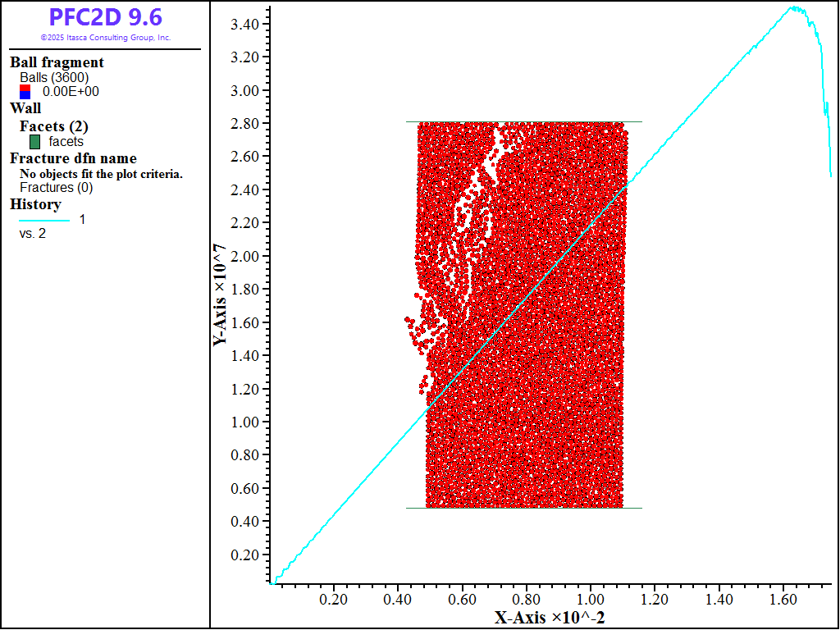
Task: Click the 3.40 tick on the Y axis
Action: (x=247, y=24)
